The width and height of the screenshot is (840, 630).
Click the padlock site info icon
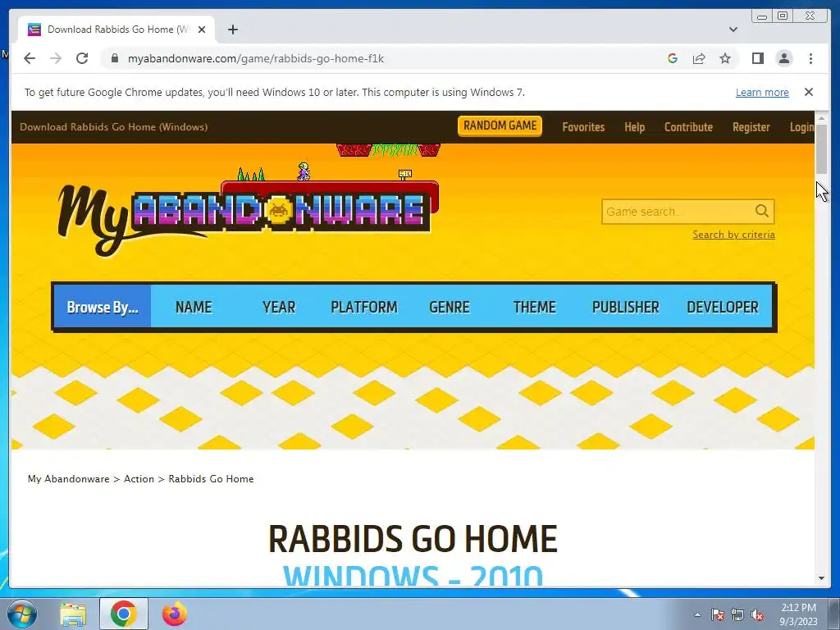pyautogui.click(x=114, y=58)
